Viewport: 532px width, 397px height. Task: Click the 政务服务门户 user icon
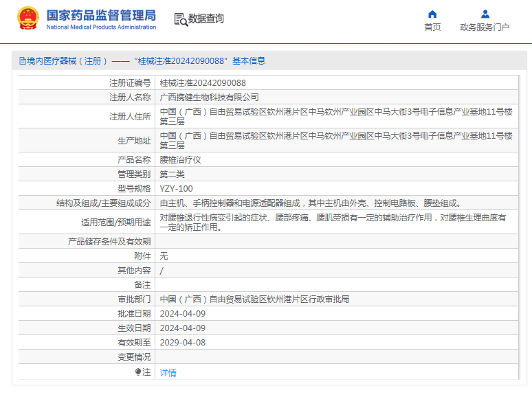click(x=485, y=14)
